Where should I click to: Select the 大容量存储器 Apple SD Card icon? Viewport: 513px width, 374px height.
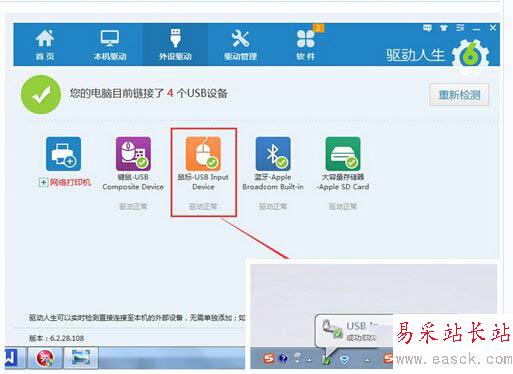[x=343, y=154]
